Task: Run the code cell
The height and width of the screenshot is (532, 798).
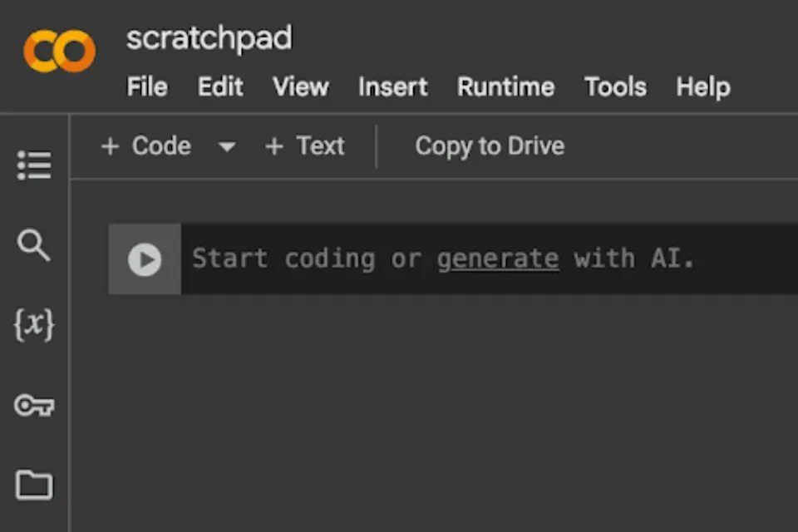Action: click(x=145, y=259)
